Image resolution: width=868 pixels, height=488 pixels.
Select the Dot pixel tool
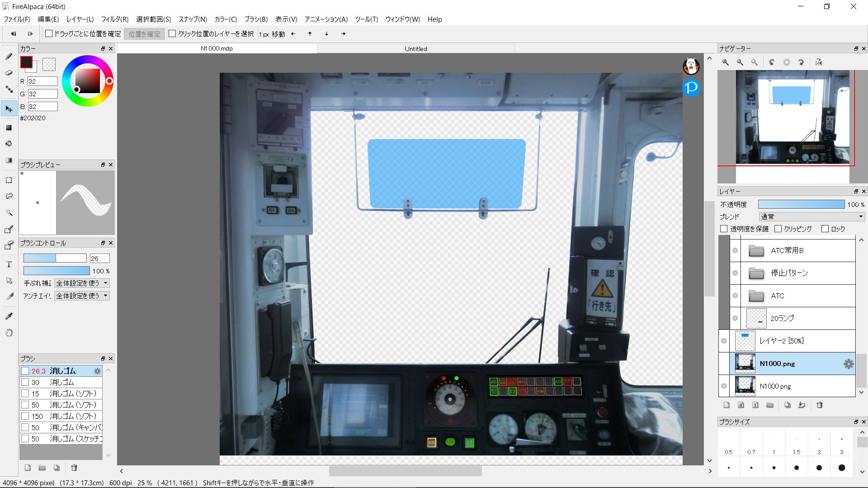point(9,89)
